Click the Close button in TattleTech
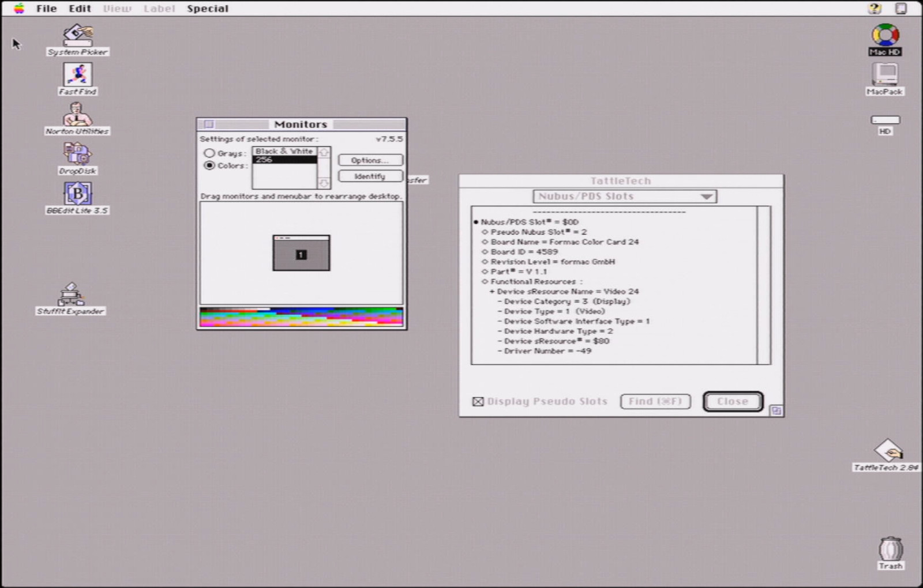The width and height of the screenshot is (923, 588). (x=733, y=401)
